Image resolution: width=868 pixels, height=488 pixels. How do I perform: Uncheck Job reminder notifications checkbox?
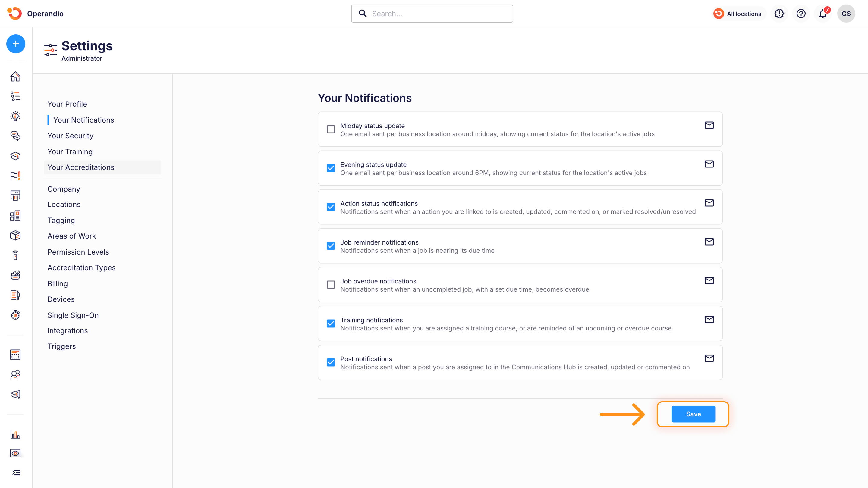point(331,246)
